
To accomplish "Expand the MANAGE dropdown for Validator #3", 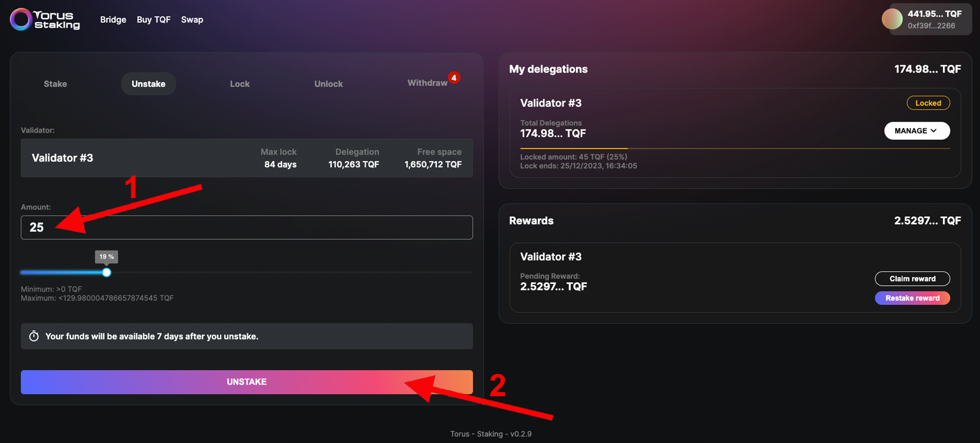I will [x=917, y=131].
